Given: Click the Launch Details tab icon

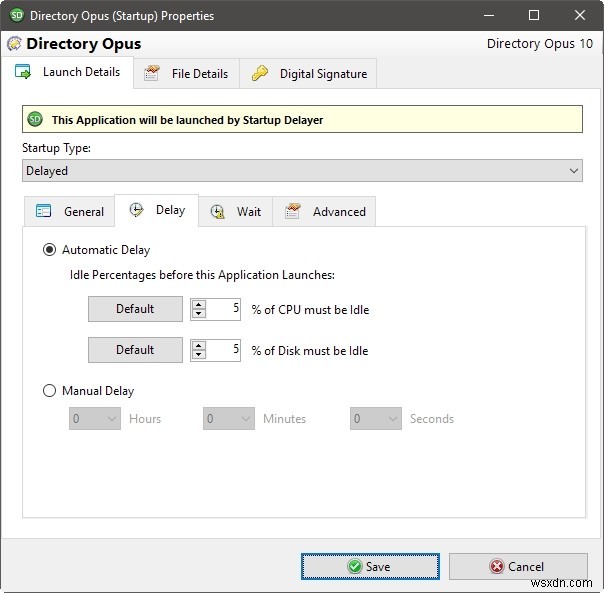Looking at the screenshot, I should (23, 72).
